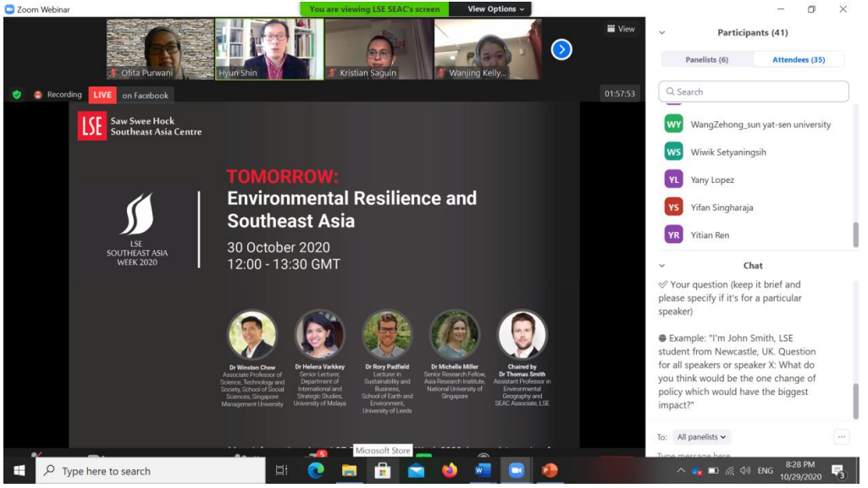Image resolution: width=868 pixels, height=488 pixels.
Task: Select Yitian Ren in attendee list
Action: click(x=755, y=235)
